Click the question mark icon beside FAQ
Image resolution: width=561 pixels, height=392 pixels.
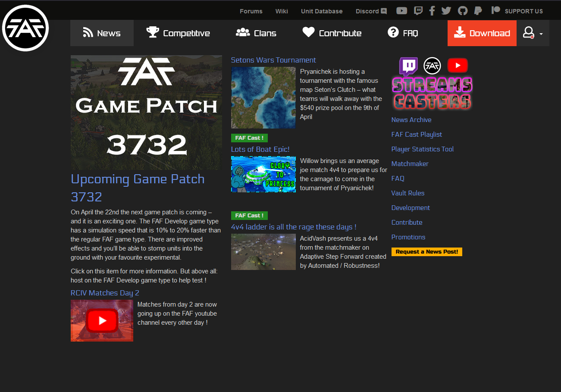393,32
